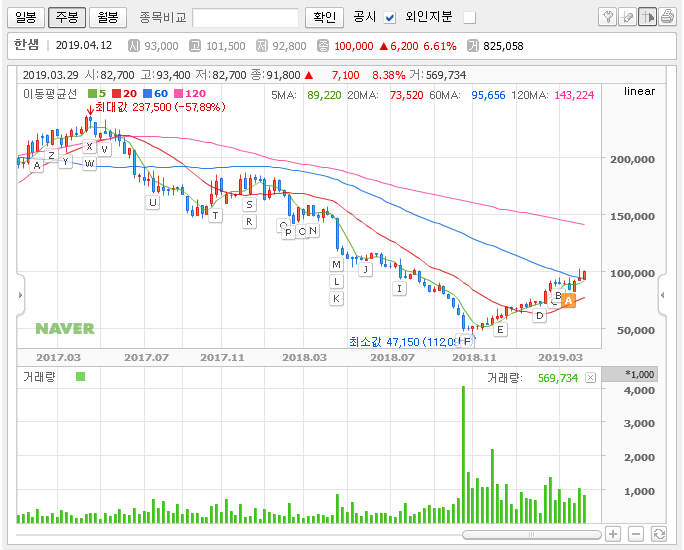Open disclosure marker E
This screenshot has width=684, height=550.
coord(500,330)
